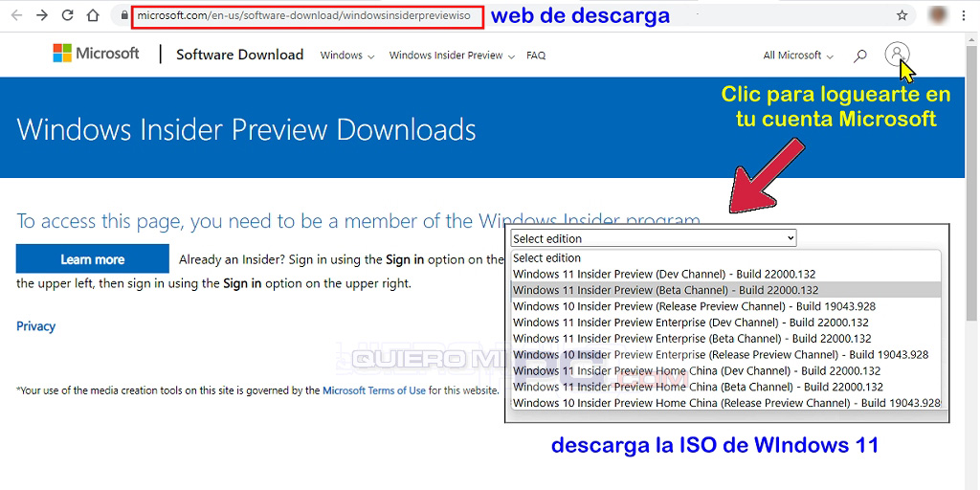
Task: Click the padlock site security icon
Action: pyautogui.click(x=124, y=15)
